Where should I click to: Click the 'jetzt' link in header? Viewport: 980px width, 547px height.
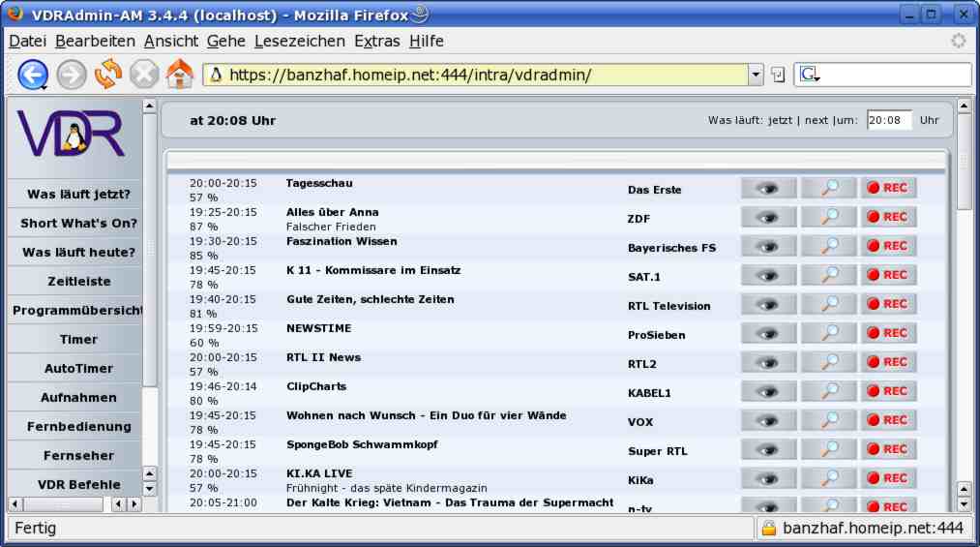[780, 121]
